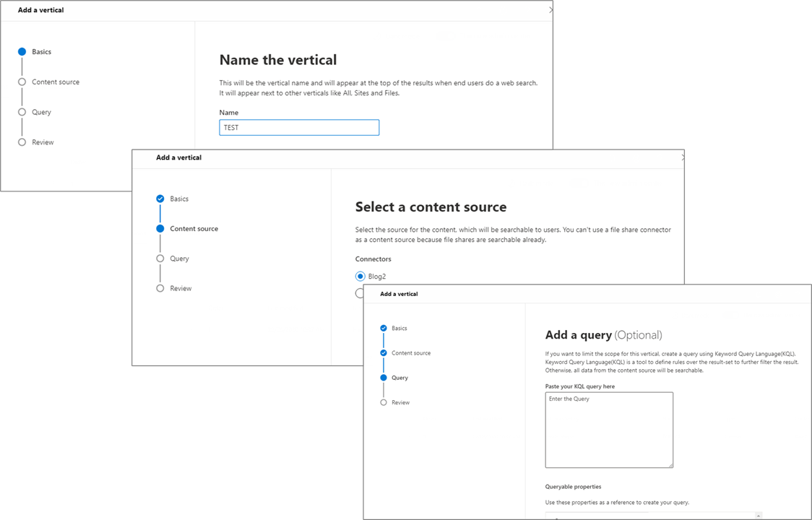The image size is (812, 520).
Task: Select Query label in content source window
Action: pyautogui.click(x=180, y=259)
